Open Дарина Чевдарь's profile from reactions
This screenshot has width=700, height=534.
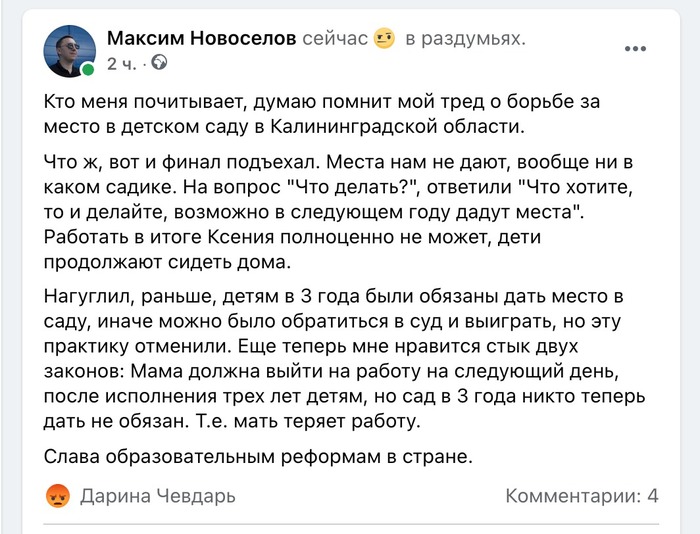point(157,496)
